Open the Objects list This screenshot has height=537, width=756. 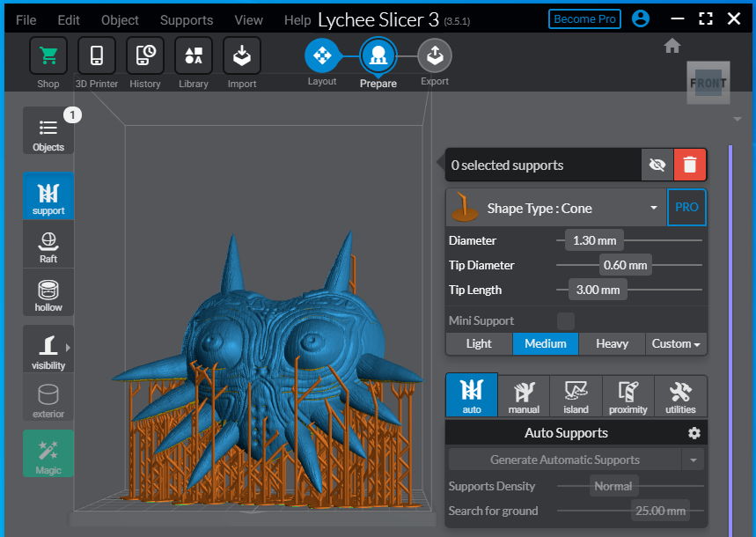point(48,131)
